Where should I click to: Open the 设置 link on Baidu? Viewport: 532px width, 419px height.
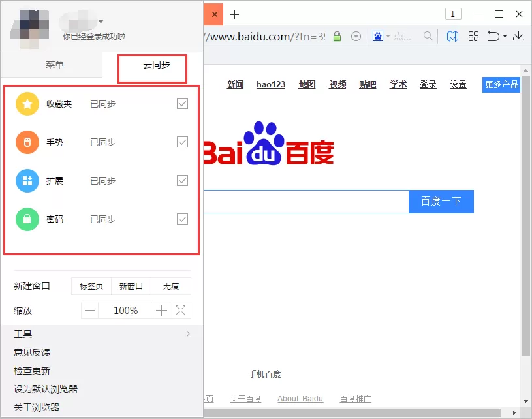click(458, 84)
